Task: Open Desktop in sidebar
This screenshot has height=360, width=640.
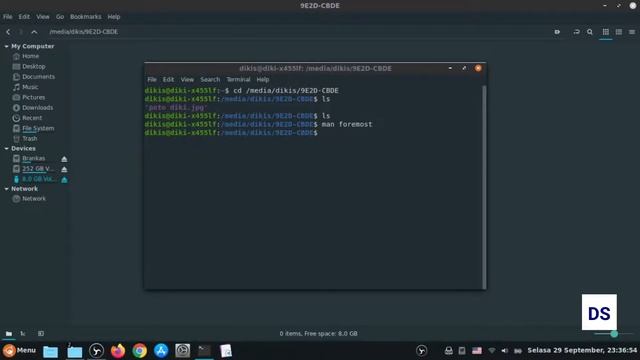Action: pos(33,66)
